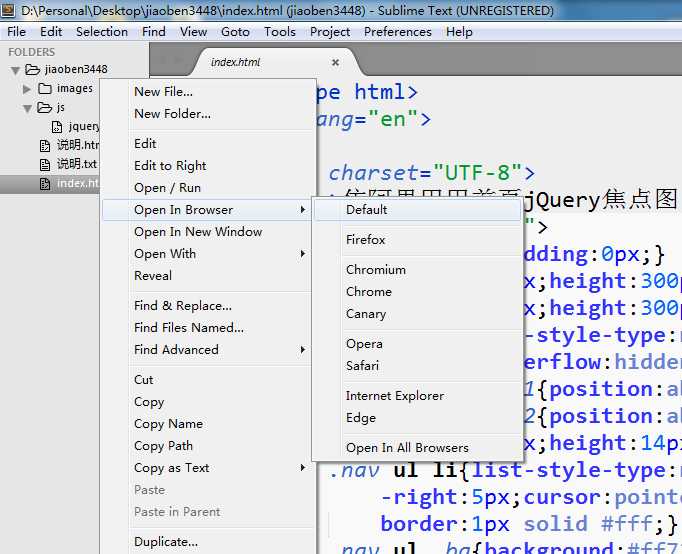Select Open In New Window
This screenshot has height=554, width=682.
click(x=208, y=232)
